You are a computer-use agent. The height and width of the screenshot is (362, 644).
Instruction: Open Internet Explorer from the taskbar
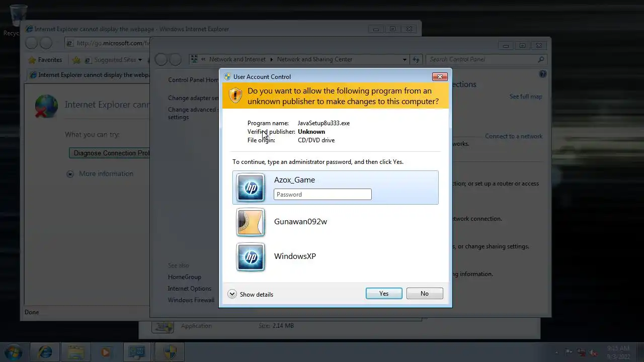(45, 352)
